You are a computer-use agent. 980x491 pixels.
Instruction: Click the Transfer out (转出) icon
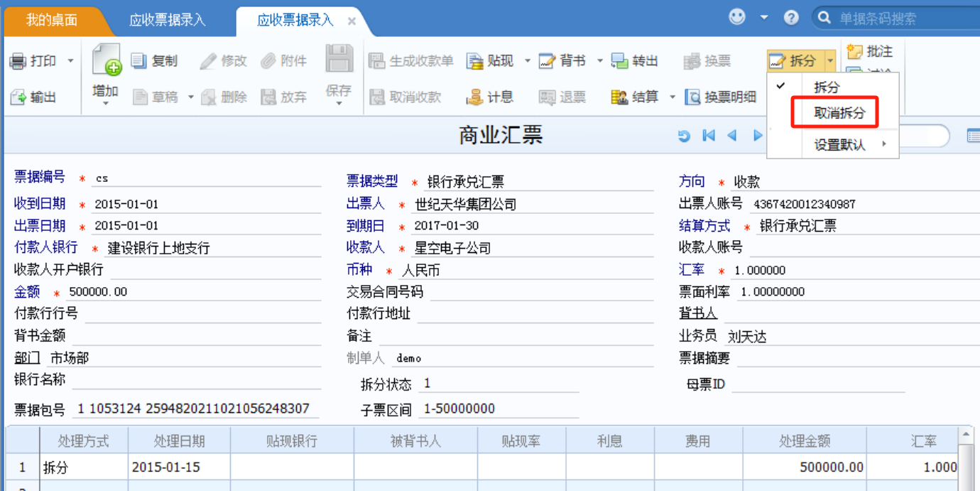(619, 61)
